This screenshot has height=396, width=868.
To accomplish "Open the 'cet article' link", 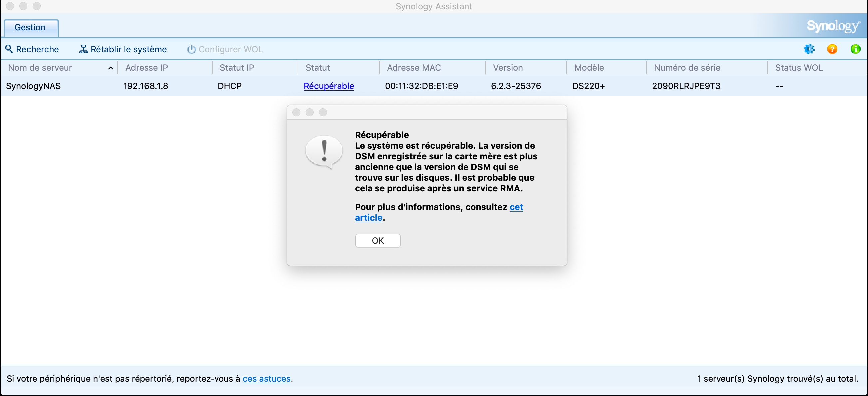I will coord(439,212).
